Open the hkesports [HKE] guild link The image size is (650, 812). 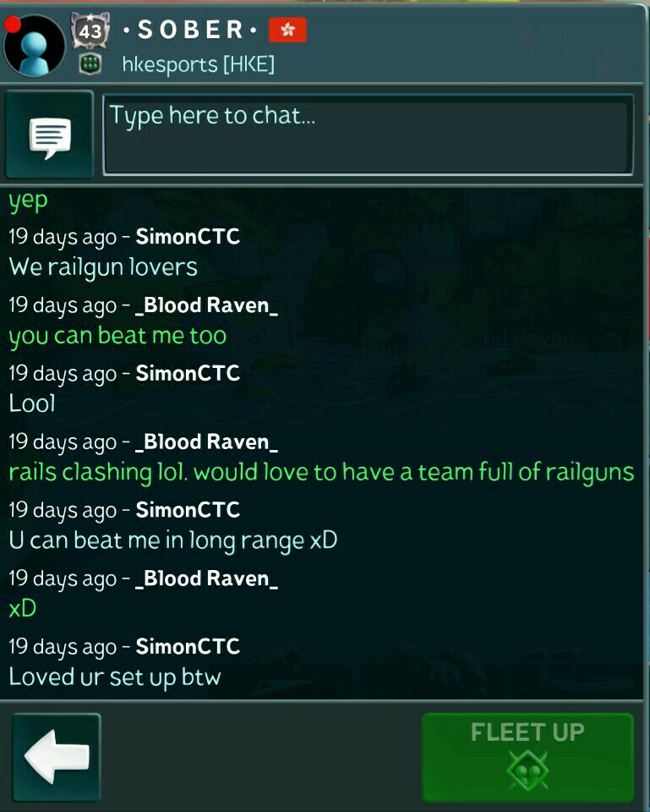198,64
